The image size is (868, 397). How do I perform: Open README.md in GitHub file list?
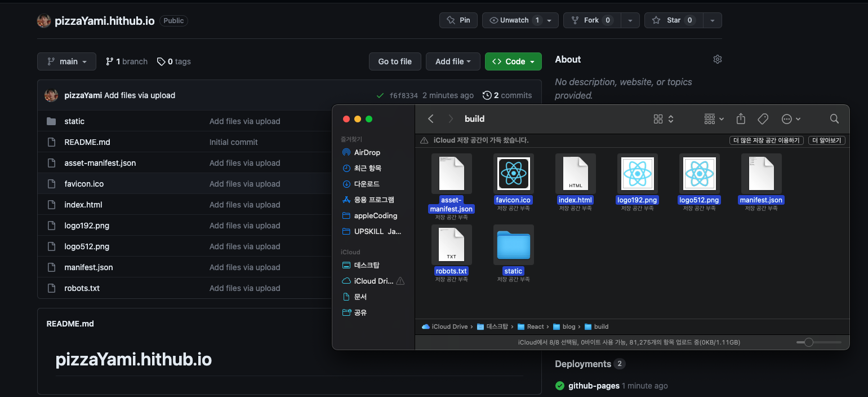pos(87,142)
